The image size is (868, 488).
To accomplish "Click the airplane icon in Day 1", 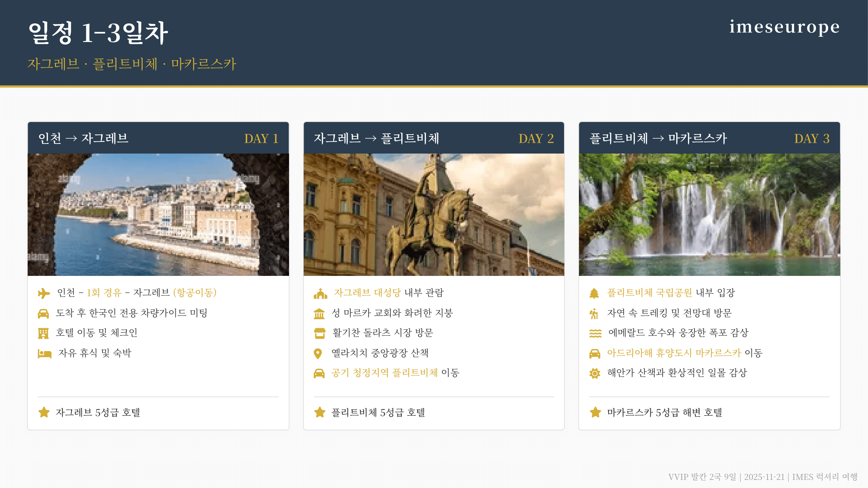I will click(44, 293).
